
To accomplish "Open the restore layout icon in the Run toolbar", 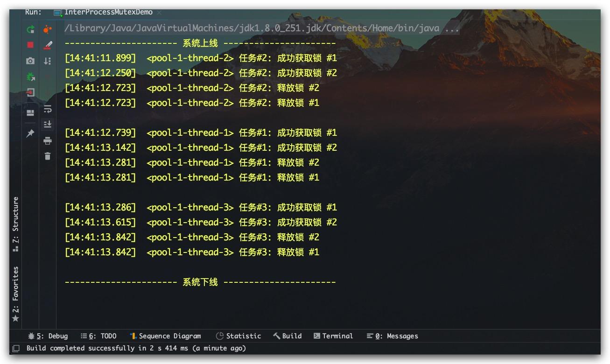I will [x=30, y=113].
